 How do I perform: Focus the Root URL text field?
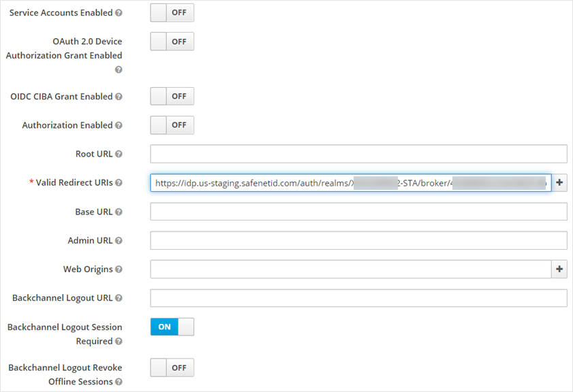358,154
